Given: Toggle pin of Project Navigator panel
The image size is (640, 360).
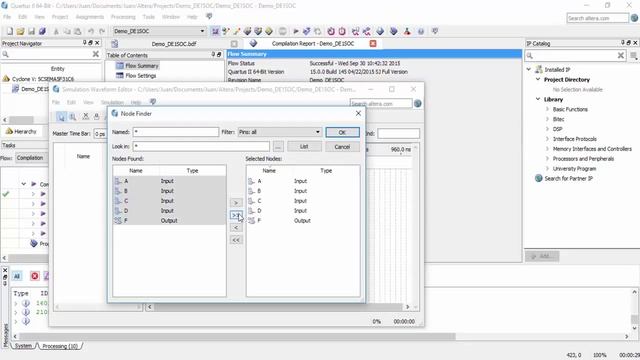Looking at the screenshot, I should click(x=85, y=43).
